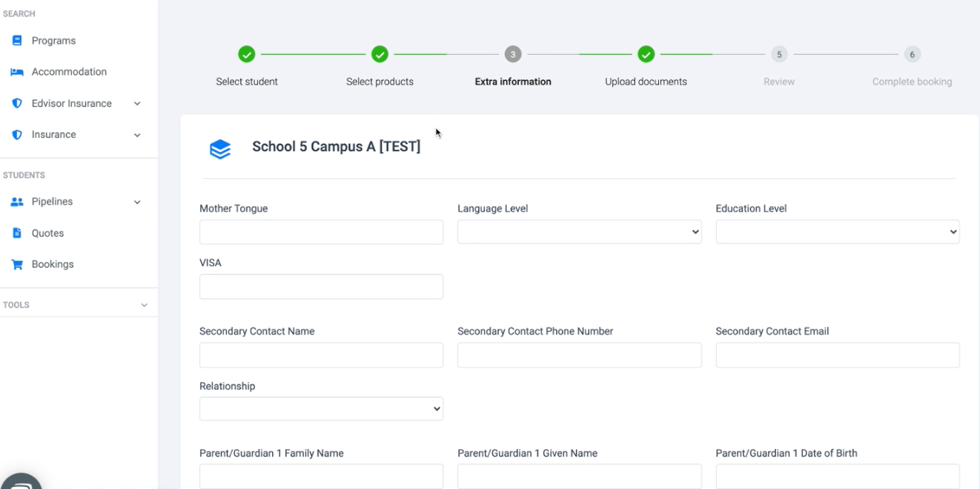Click the Insurance shield icon

[x=17, y=134]
